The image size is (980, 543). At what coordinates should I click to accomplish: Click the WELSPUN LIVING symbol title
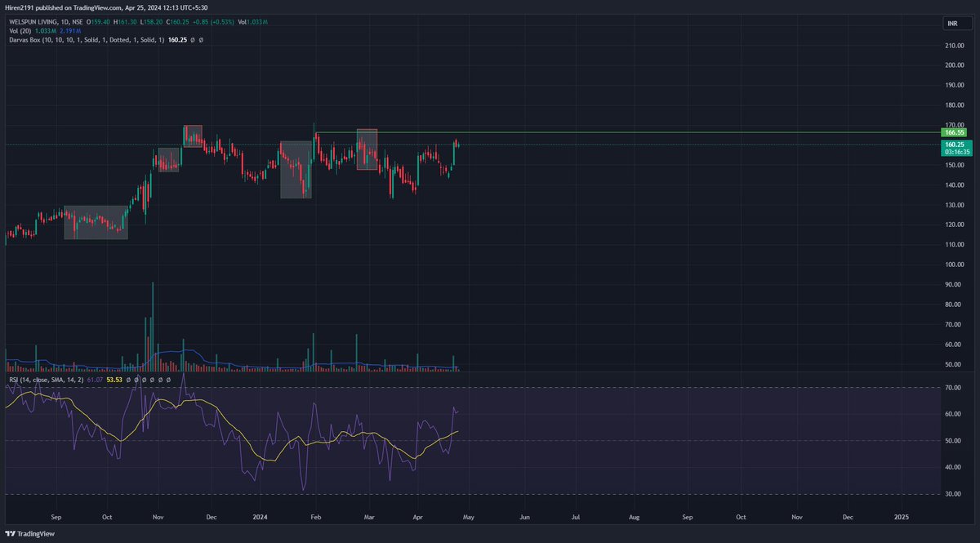click(x=33, y=22)
